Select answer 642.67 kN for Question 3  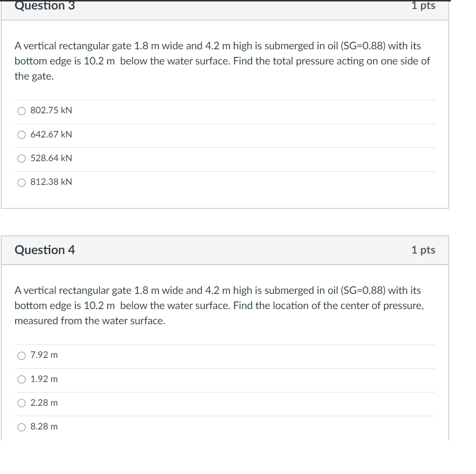coord(21,135)
